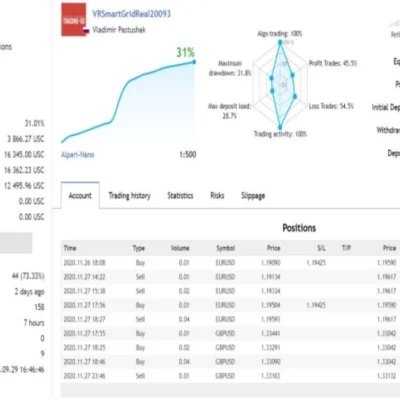Click the Volume column header
400x400 pixels.
coord(180,248)
